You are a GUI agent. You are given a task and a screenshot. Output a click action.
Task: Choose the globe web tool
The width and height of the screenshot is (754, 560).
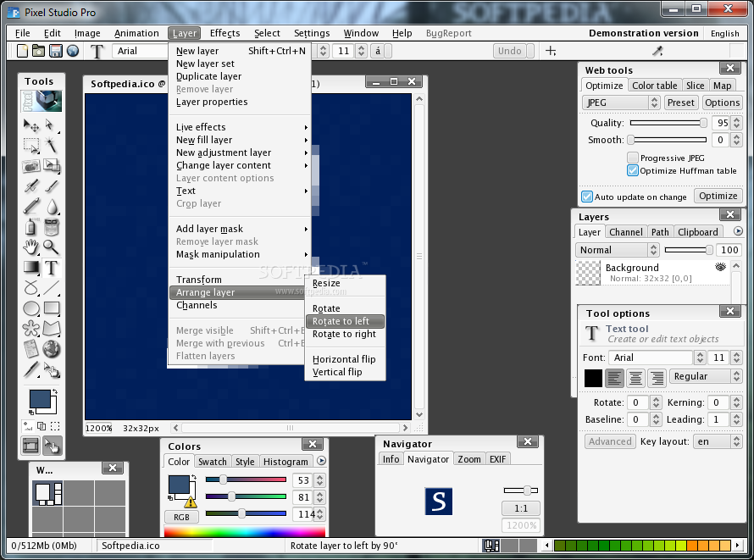[x=52, y=349]
